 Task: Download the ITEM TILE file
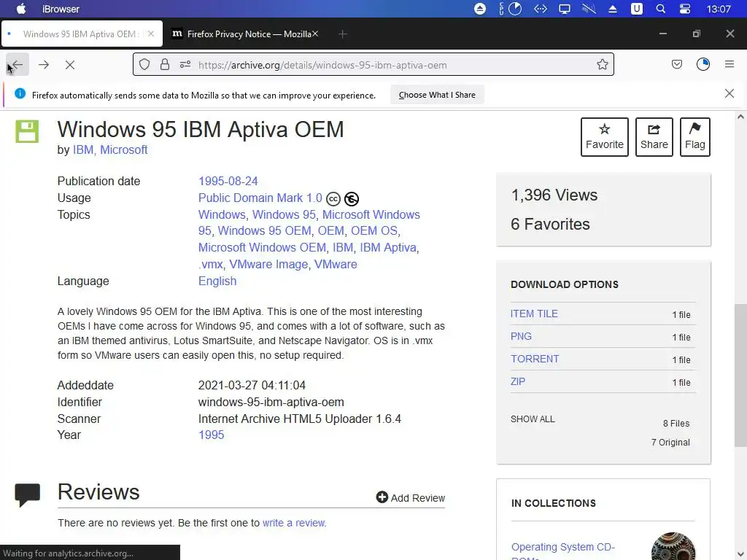pos(534,314)
